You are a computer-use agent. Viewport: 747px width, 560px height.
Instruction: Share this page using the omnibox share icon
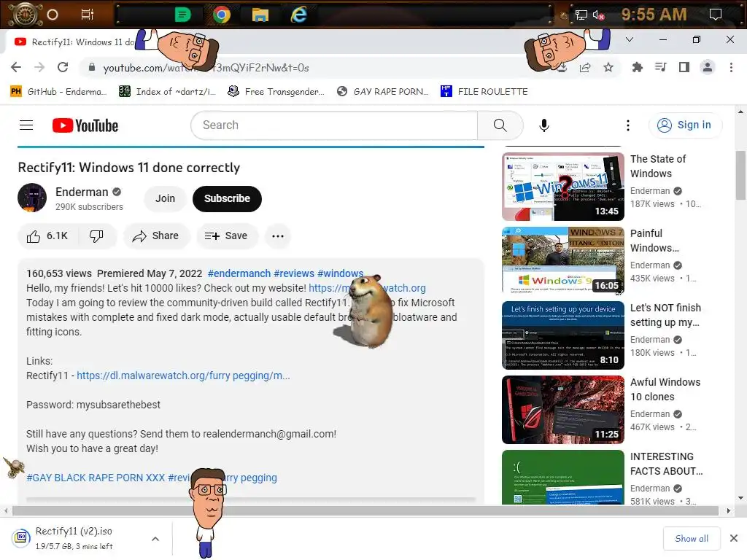point(585,68)
